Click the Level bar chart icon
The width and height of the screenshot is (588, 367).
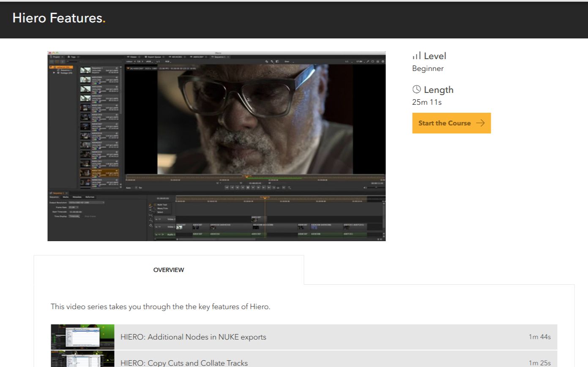(x=416, y=56)
